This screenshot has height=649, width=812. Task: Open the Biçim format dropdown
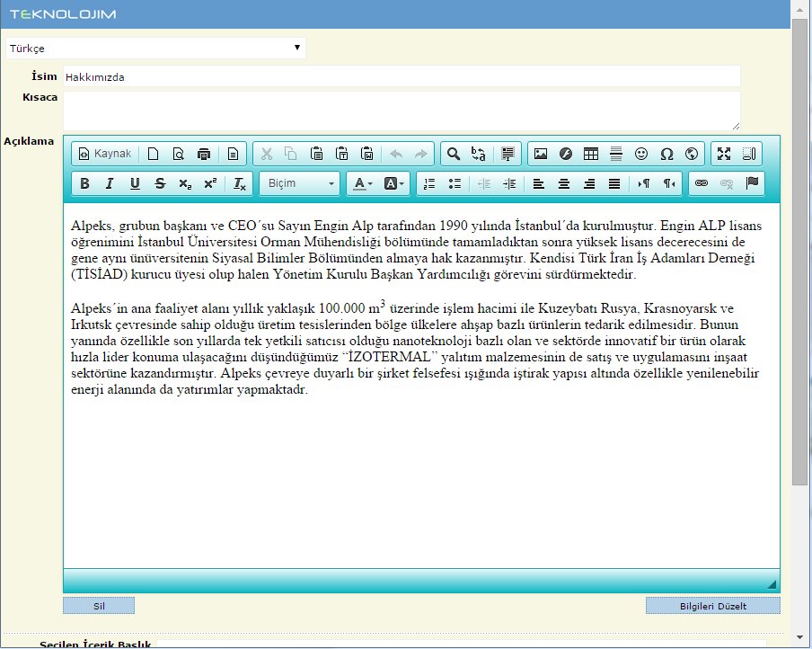point(300,183)
